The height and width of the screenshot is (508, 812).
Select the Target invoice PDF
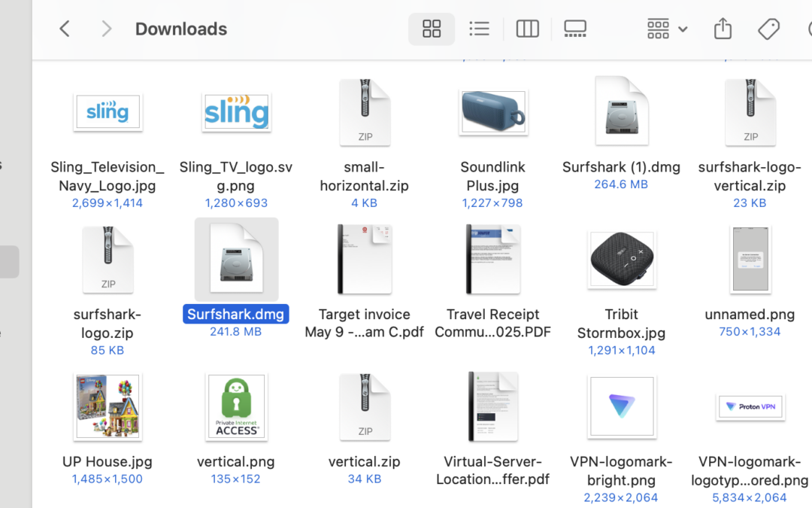365,259
